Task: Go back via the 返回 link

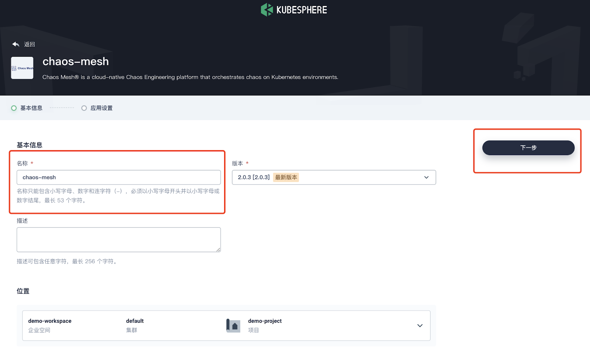Action: point(29,44)
